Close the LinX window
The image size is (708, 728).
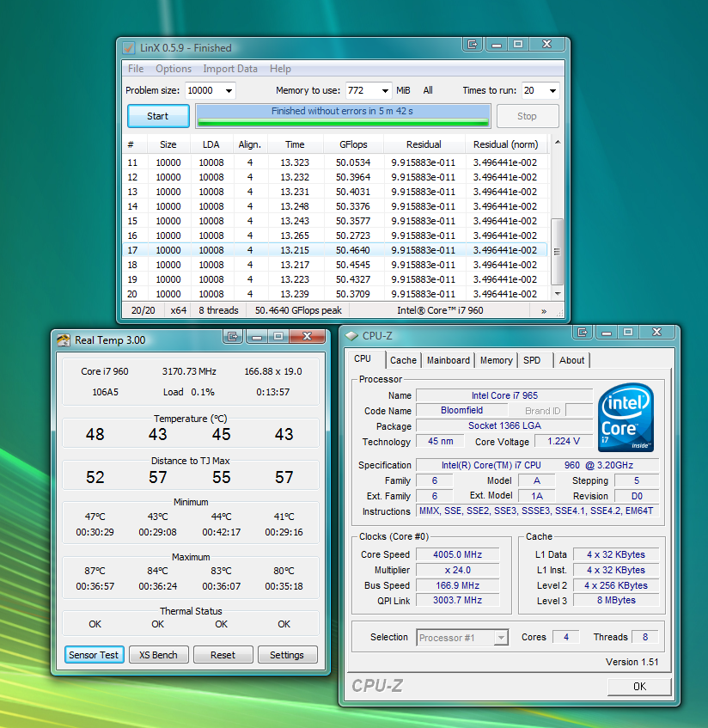coord(547,44)
